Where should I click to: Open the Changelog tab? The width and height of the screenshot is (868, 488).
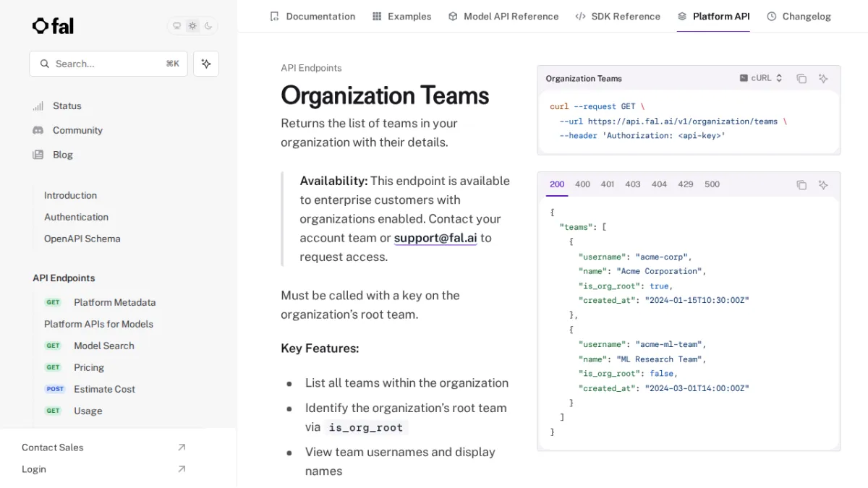pyautogui.click(x=799, y=16)
